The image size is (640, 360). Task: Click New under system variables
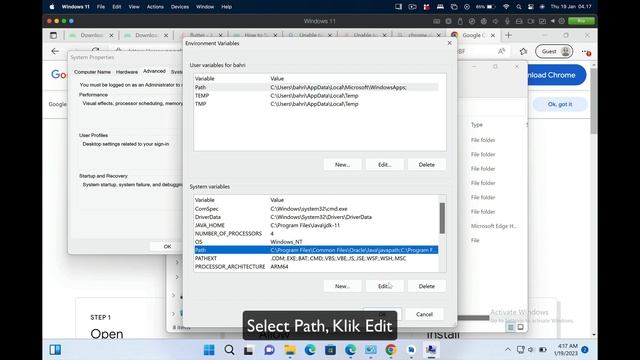pyautogui.click(x=342, y=286)
